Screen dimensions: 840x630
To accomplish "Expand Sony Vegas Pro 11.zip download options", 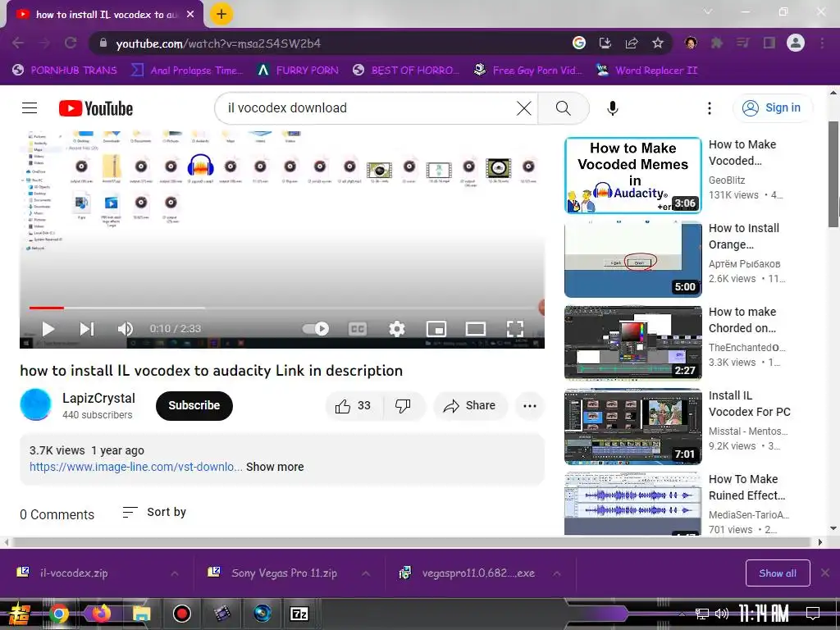I will tap(365, 573).
